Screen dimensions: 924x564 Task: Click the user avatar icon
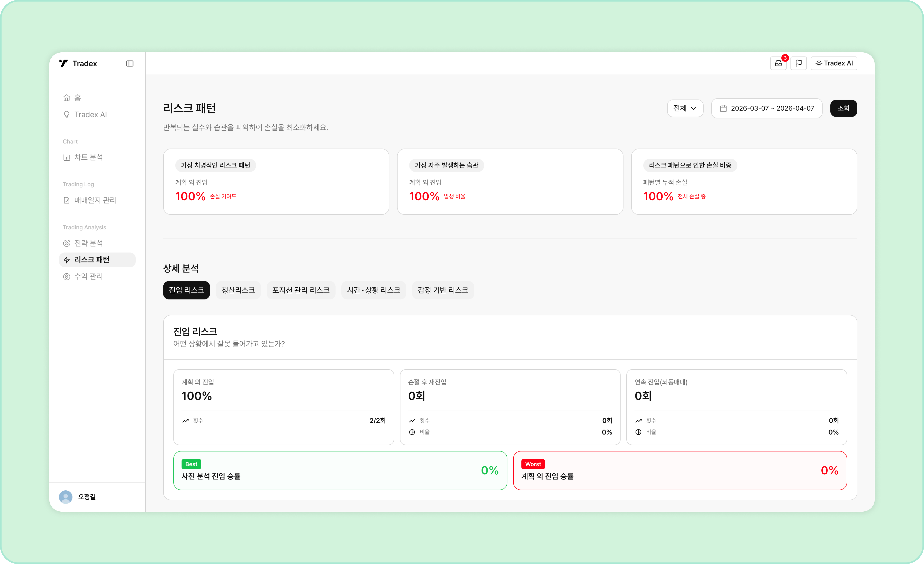66,497
